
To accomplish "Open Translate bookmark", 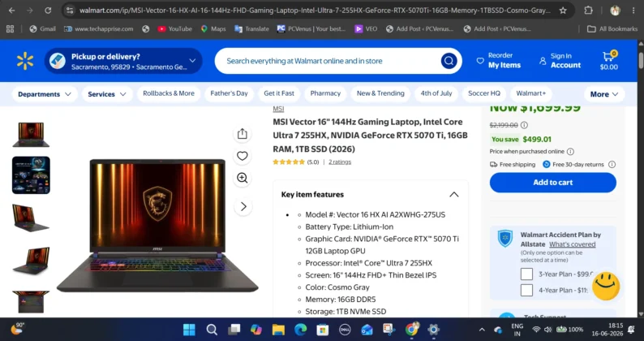I will (x=251, y=28).
